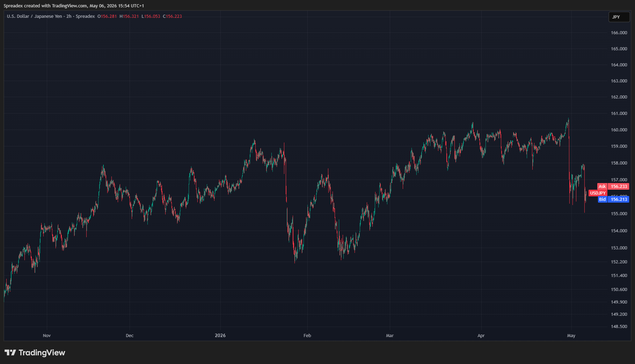Click the 150.600 price axis label

pos(619,290)
